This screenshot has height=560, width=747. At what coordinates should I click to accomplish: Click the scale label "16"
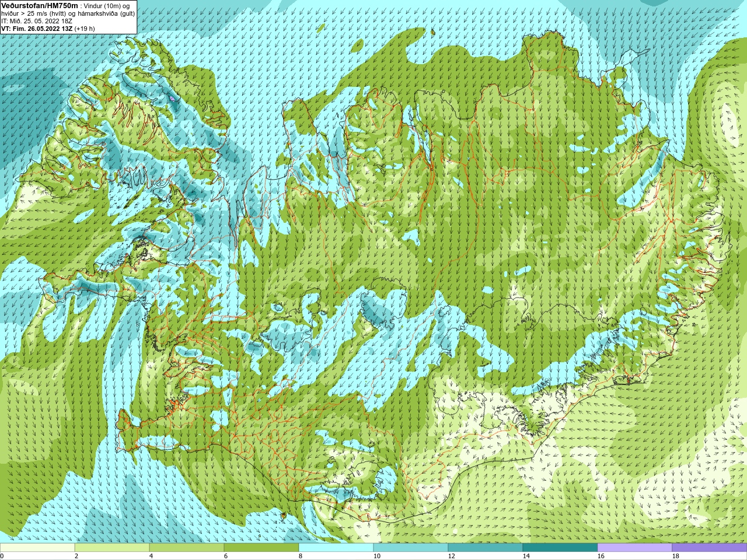coord(601,556)
